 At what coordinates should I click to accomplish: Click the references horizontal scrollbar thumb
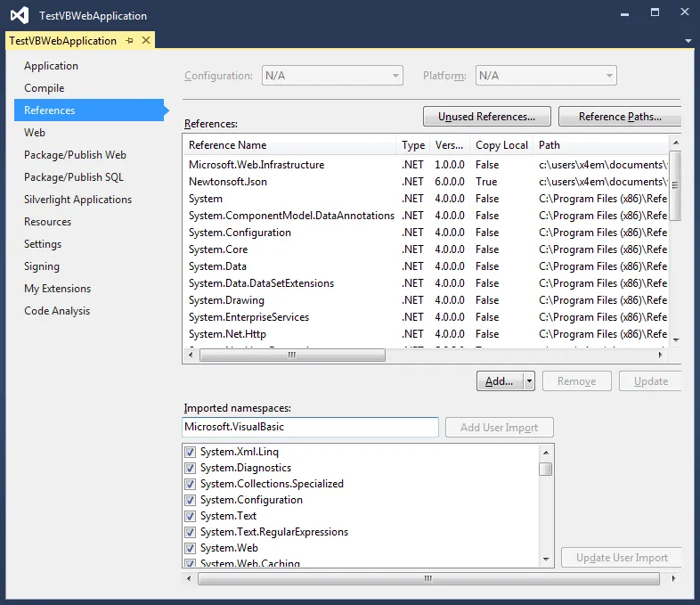292,356
